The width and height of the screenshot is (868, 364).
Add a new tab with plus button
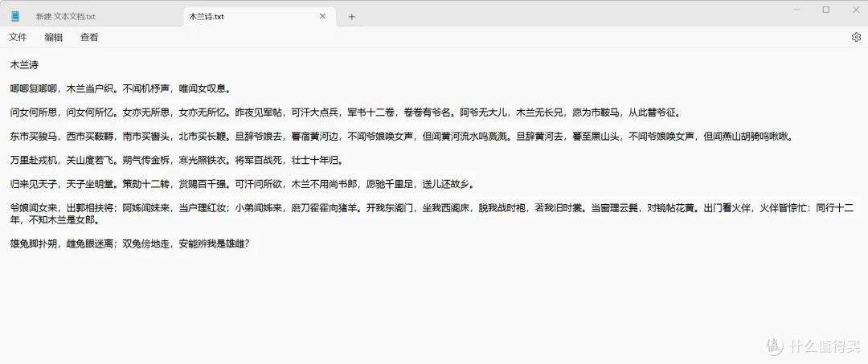(351, 17)
